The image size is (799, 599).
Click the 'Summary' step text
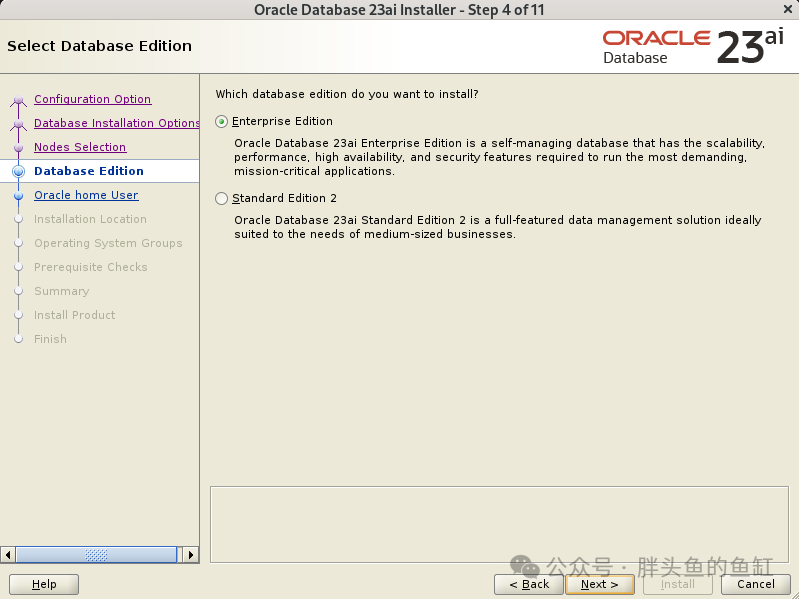coord(62,291)
